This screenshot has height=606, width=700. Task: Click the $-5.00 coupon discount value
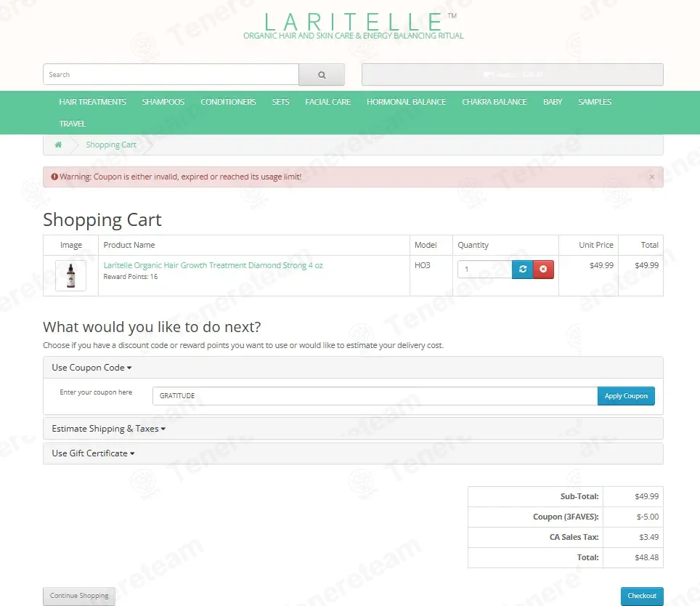pos(648,517)
